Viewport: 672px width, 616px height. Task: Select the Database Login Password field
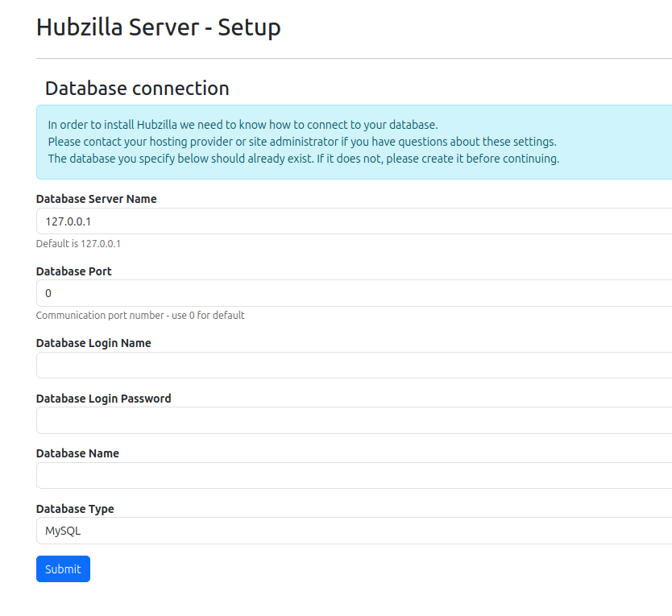(355, 420)
